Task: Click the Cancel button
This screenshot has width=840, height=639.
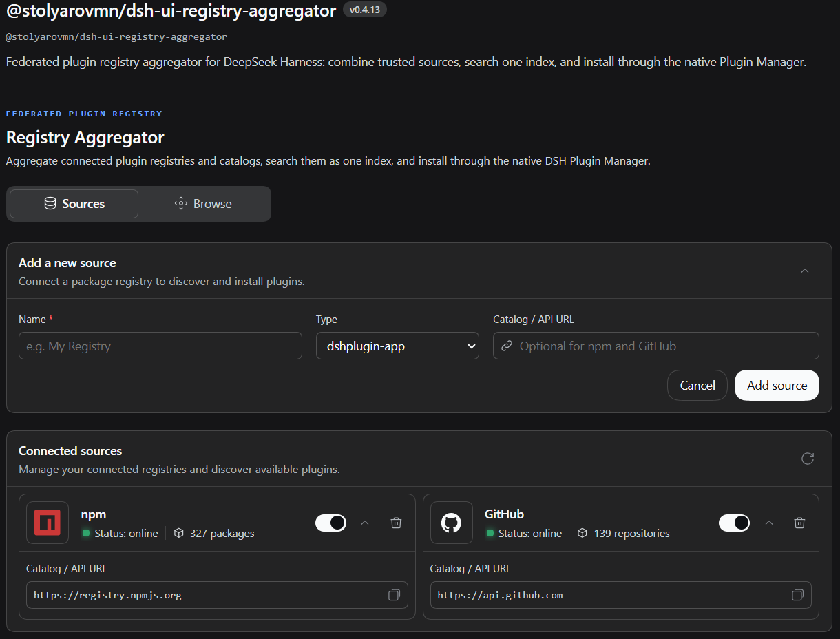Action: (x=697, y=386)
